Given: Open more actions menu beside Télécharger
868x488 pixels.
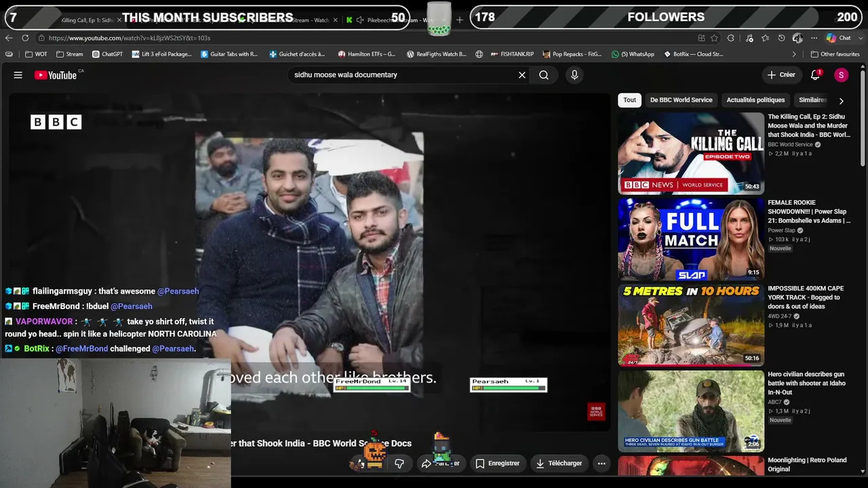Looking at the screenshot, I should pyautogui.click(x=601, y=464).
